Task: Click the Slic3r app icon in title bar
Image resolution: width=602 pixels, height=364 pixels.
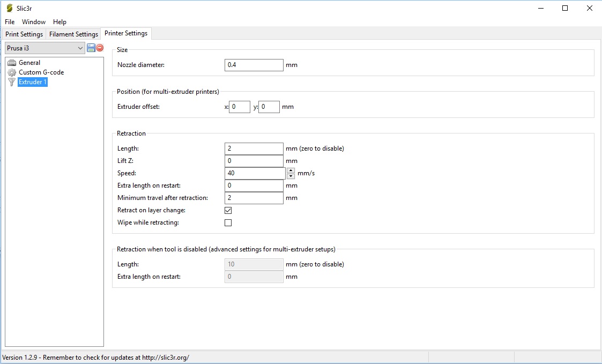Action: tap(10, 8)
